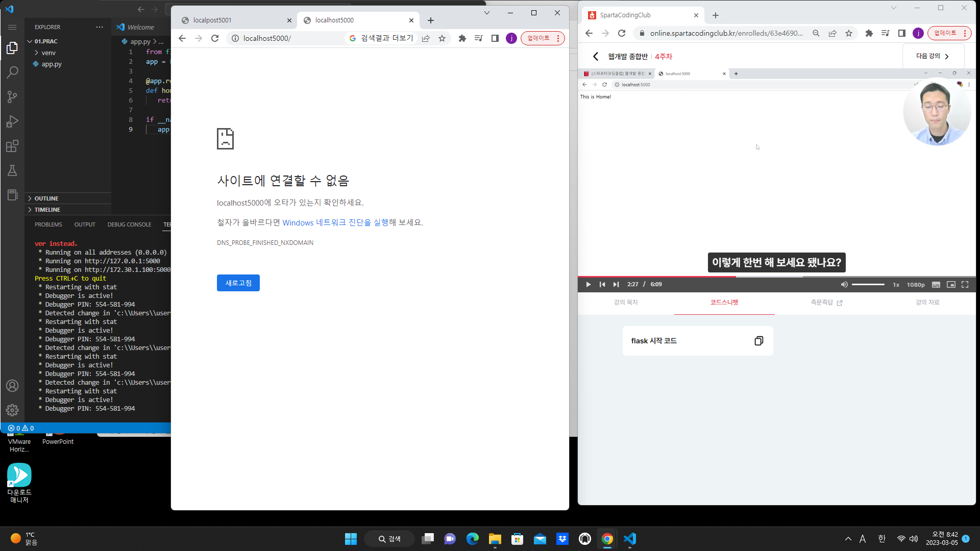
Task: Switch to DEBUG CONSOLE tab
Action: click(129, 224)
